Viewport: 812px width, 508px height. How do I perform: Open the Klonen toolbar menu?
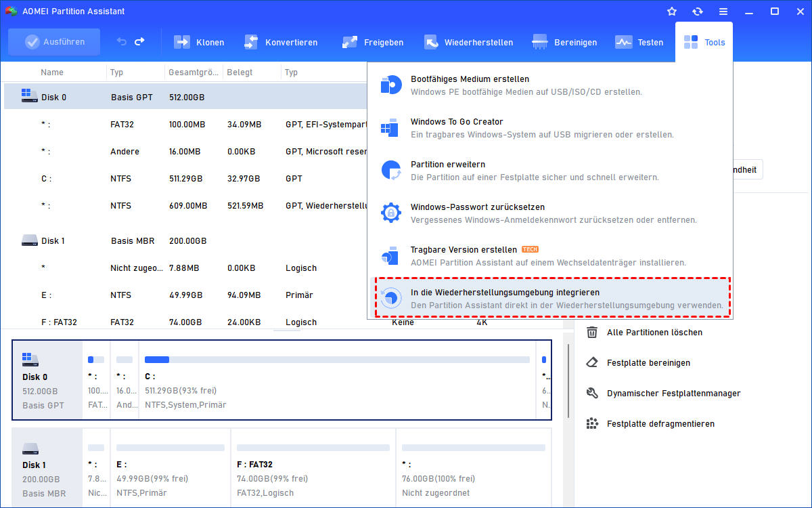click(x=199, y=42)
